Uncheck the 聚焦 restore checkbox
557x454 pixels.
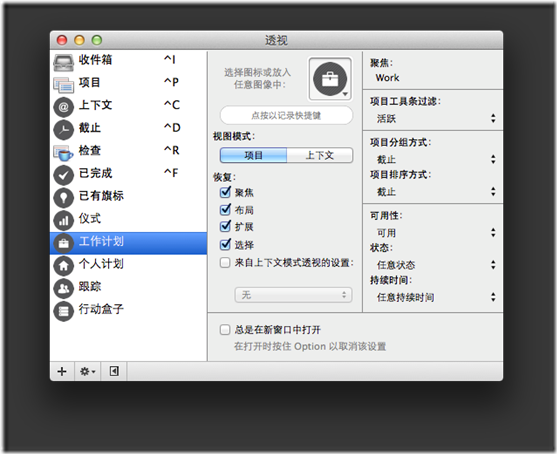225,193
